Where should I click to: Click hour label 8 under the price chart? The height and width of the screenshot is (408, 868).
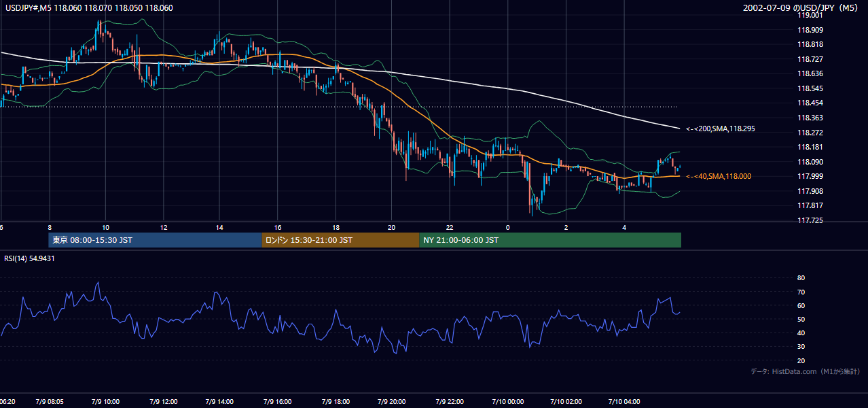pos(49,227)
